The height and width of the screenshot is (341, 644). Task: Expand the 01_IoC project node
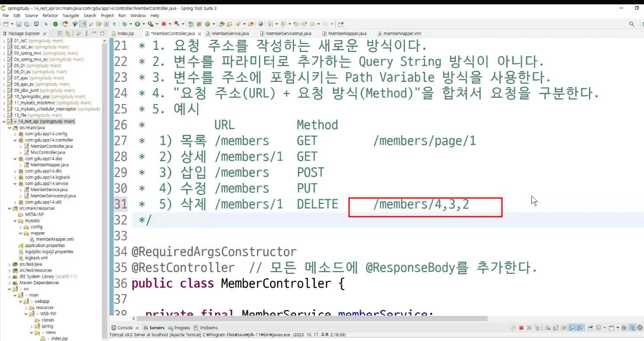[4, 41]
